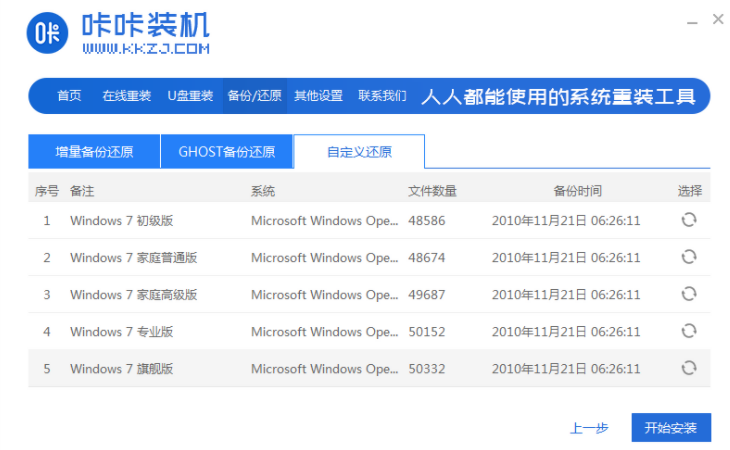Switch to the GHOST备份还原 tab
The image size is (730, 450).
click(227, 152)
